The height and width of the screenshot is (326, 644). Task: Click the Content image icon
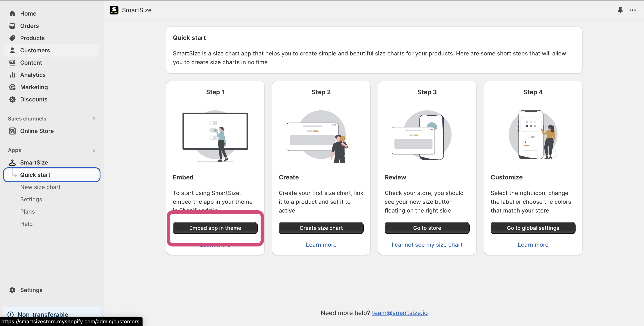[x=12, y=62]
